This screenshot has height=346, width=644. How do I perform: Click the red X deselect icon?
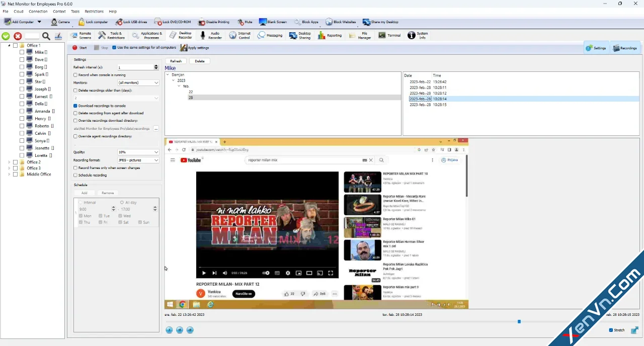coord(18,36)
